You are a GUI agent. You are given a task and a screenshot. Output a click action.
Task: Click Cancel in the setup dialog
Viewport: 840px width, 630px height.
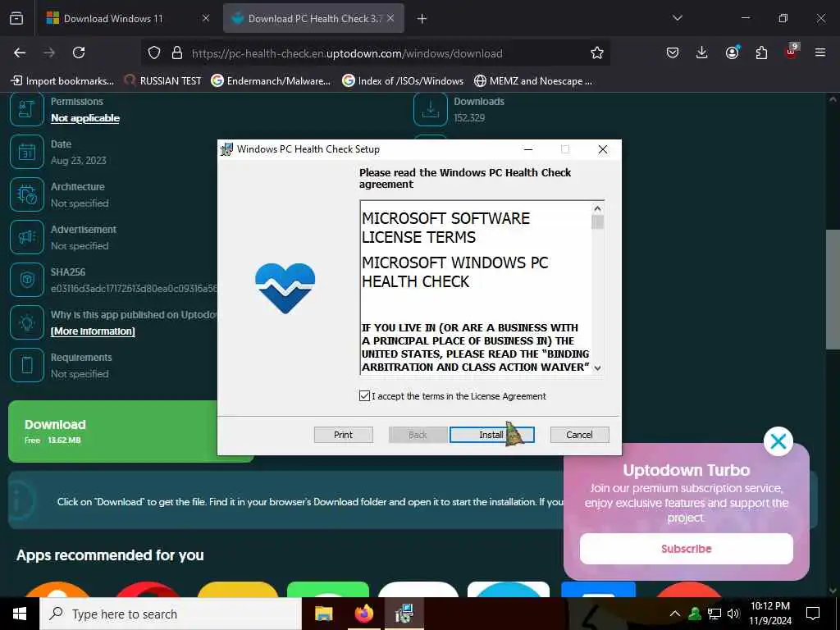[579, 435]
